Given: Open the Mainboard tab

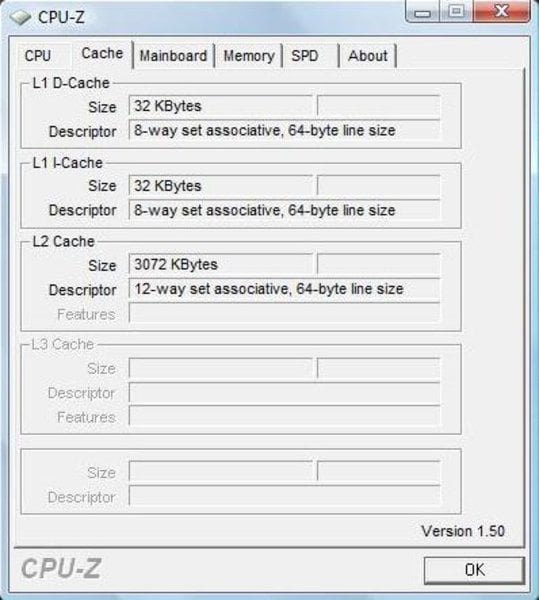Looking at the screenshot, I should pyautogui.click(x=173, y=56).
